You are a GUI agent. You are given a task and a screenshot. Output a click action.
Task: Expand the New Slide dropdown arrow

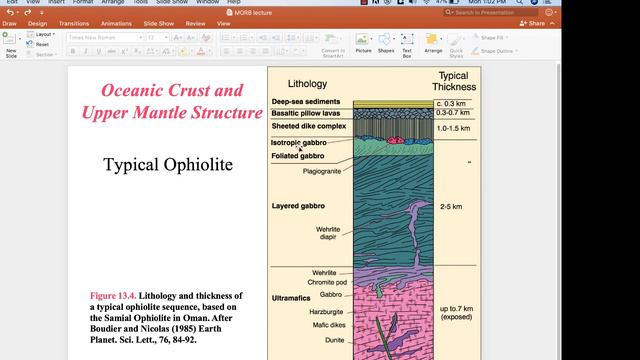tap(20, 39)
